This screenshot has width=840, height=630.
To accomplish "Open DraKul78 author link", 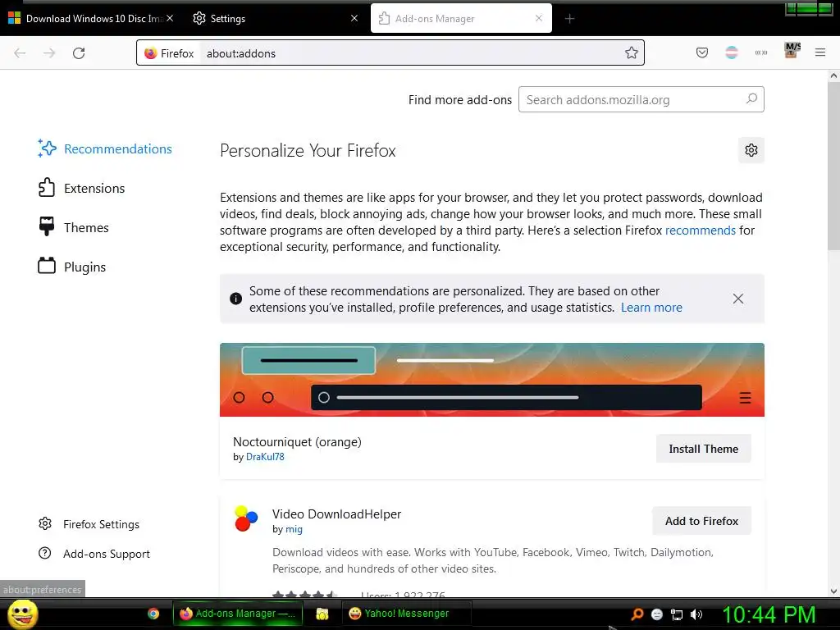I will pos(265,457).
